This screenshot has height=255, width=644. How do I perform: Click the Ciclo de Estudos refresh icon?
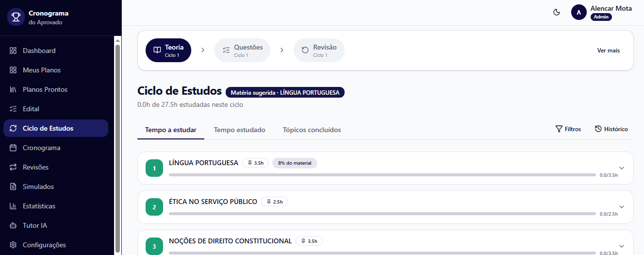pos(13,128)
